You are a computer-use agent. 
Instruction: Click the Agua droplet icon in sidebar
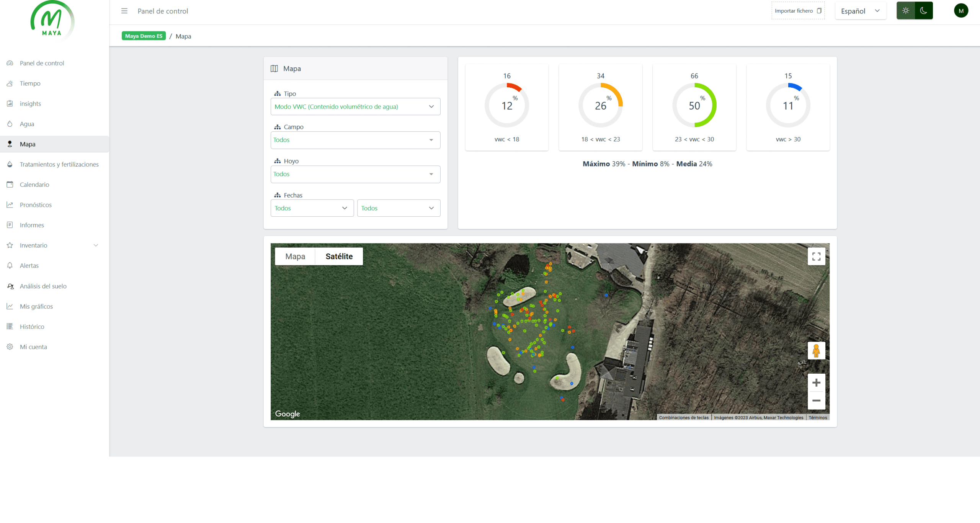[x=10, y=124]
